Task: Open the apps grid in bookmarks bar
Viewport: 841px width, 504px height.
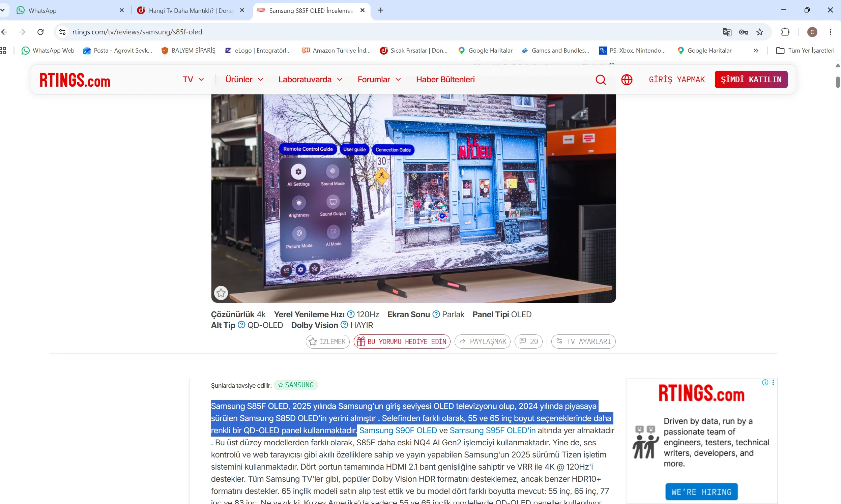Action: 3,51
